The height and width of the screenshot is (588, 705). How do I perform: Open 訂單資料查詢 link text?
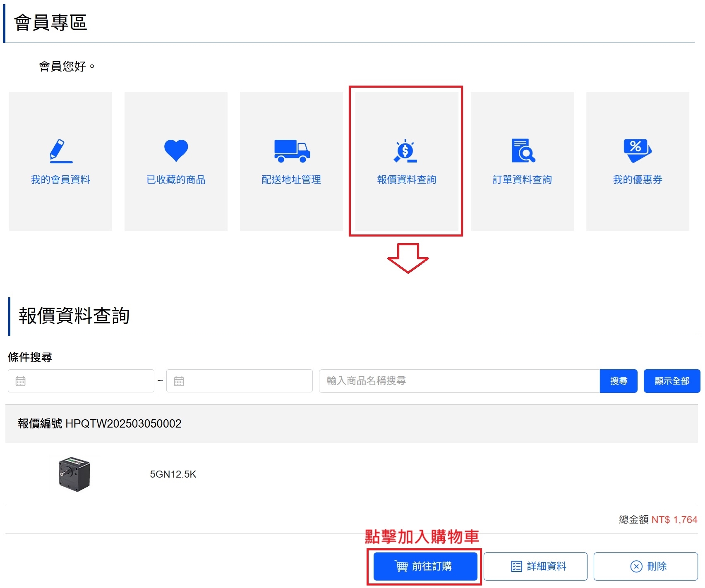point(522,179)
